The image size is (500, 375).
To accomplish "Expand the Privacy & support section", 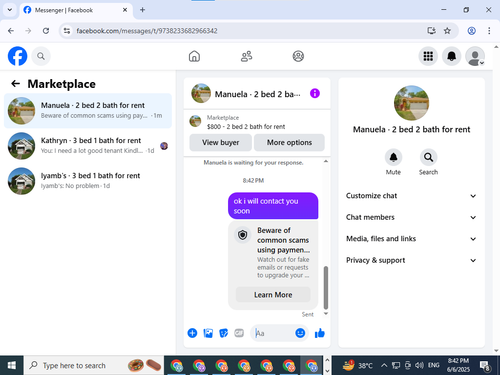I will (411, 260).
